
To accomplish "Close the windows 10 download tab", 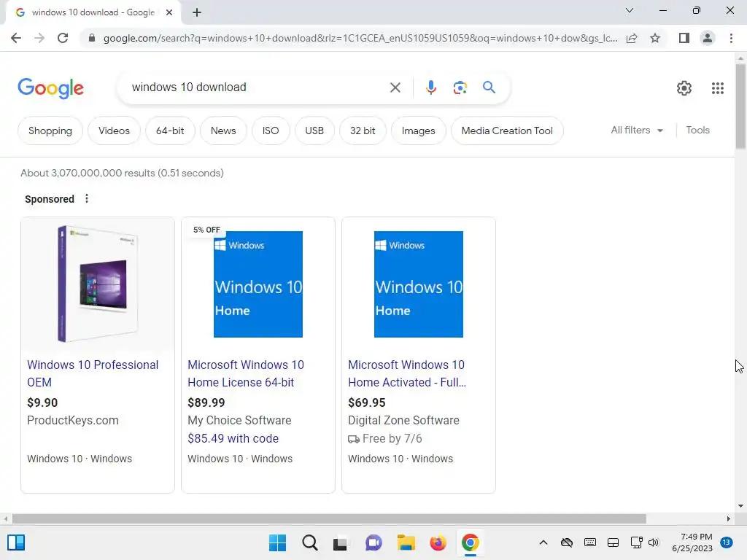I will 169,12.
